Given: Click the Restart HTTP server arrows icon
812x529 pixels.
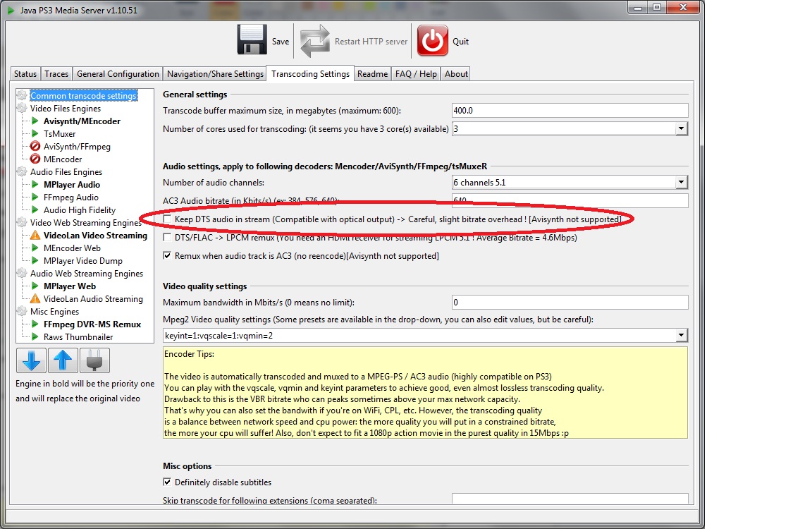Looking at the screenshot, I should coord(315,41).
